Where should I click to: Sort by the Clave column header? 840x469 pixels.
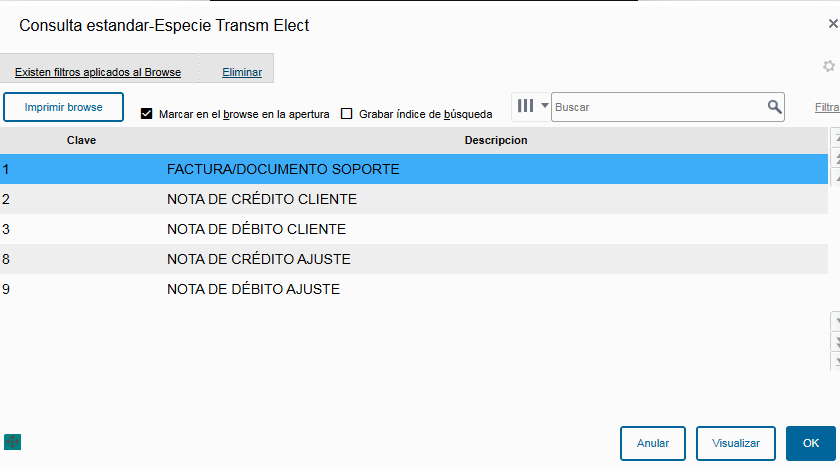point(81,140)
